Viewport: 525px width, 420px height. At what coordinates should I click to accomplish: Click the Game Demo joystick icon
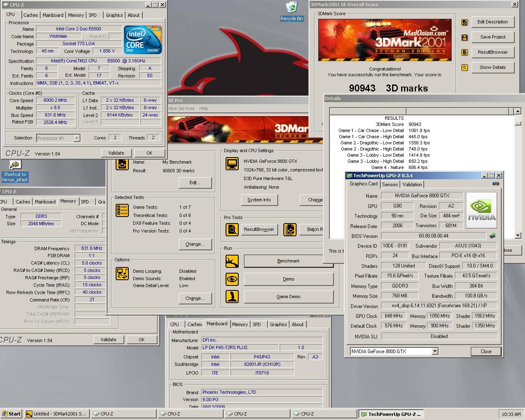(x=232, y=297)
